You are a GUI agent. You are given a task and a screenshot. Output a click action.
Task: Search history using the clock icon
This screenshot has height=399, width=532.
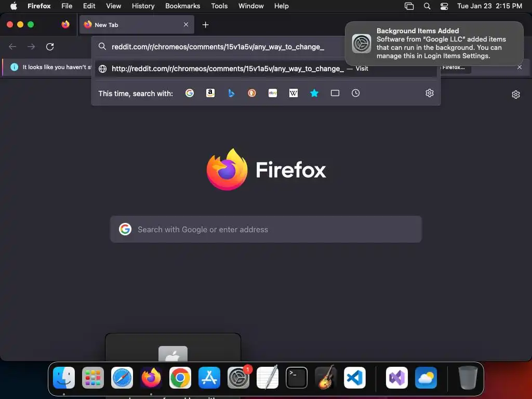355,93
